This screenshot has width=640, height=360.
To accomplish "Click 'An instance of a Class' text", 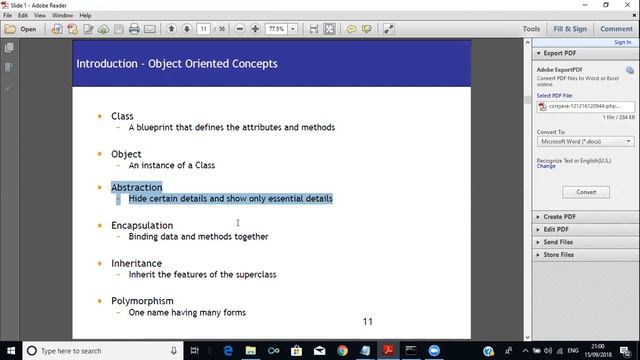I will point(172,165).
